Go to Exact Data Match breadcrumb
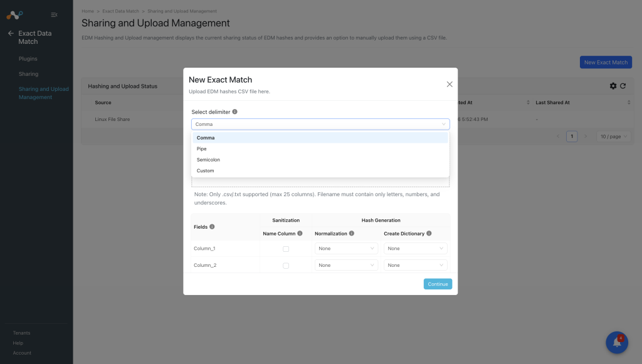642x364 pixels. pos(120,11)
